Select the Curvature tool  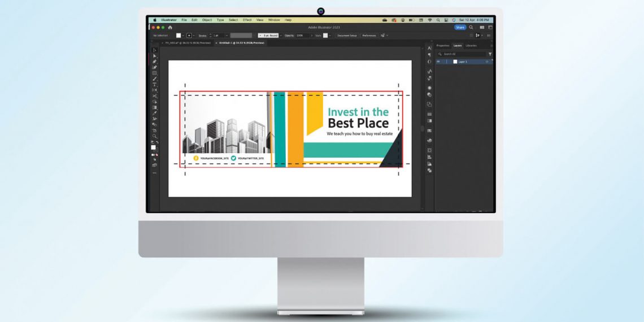point(154,67)
